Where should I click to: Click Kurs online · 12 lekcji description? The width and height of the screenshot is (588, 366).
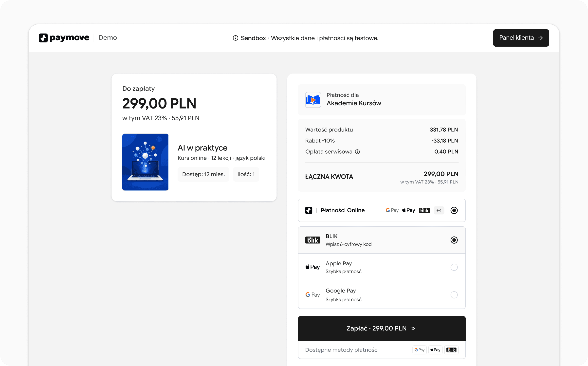click(x=221, y=158)
